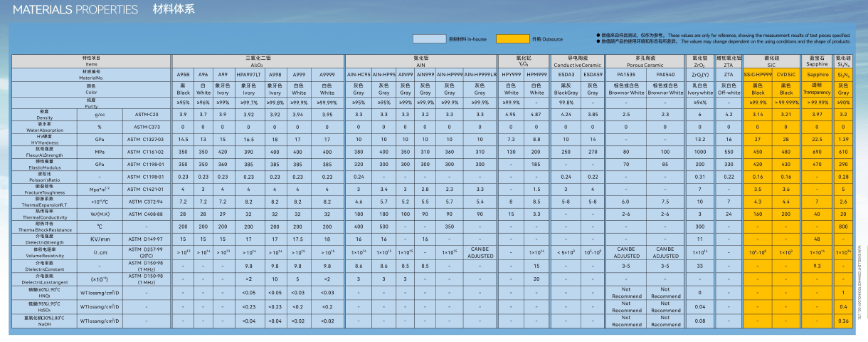Click the reference values disclaimer note
The width and height of the screenshot is (868, 342).
(x=725, y=35)
